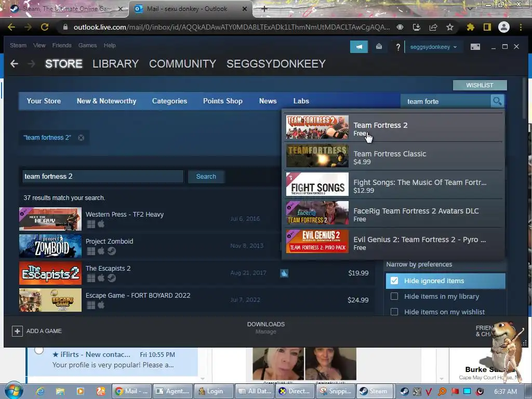Go to the STORE tab
This screenshot has height=399, width=532.
click(64, 63)
